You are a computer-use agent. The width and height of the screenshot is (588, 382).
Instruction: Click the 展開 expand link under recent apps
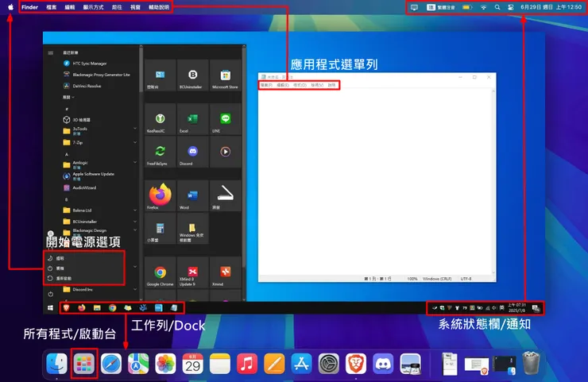point(68,97)
